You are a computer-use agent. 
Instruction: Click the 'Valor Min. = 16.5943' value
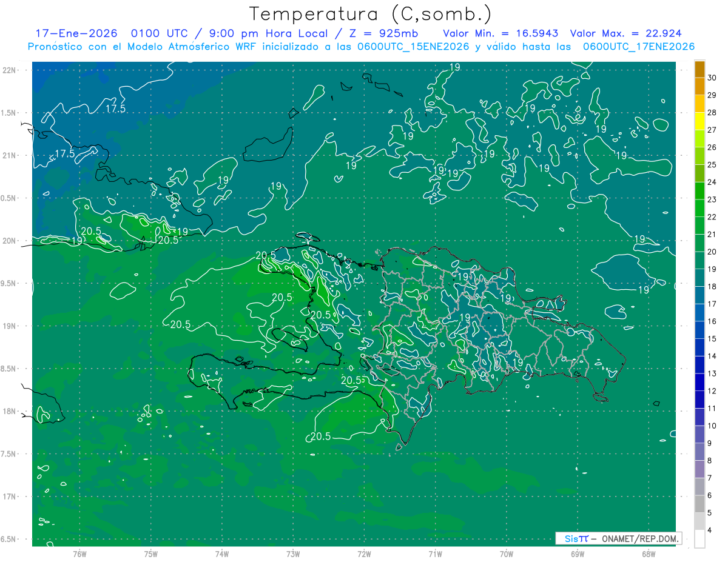point(500,33)
